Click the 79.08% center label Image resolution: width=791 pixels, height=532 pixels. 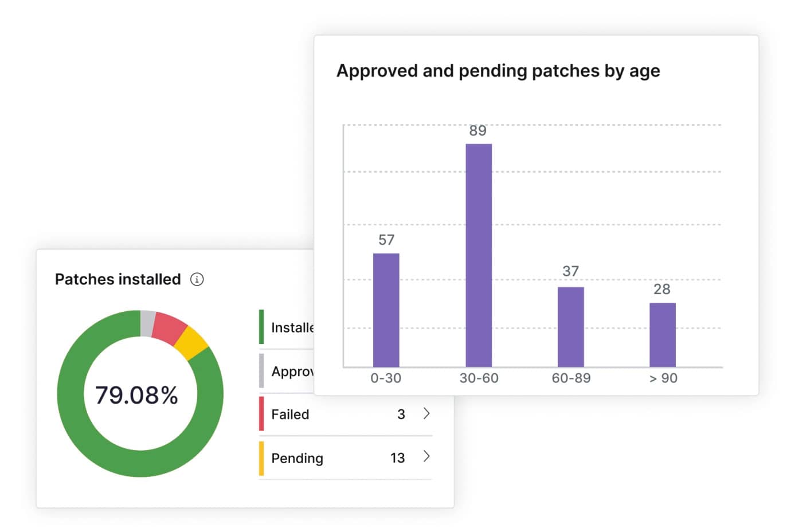click(x=136, y=395)
